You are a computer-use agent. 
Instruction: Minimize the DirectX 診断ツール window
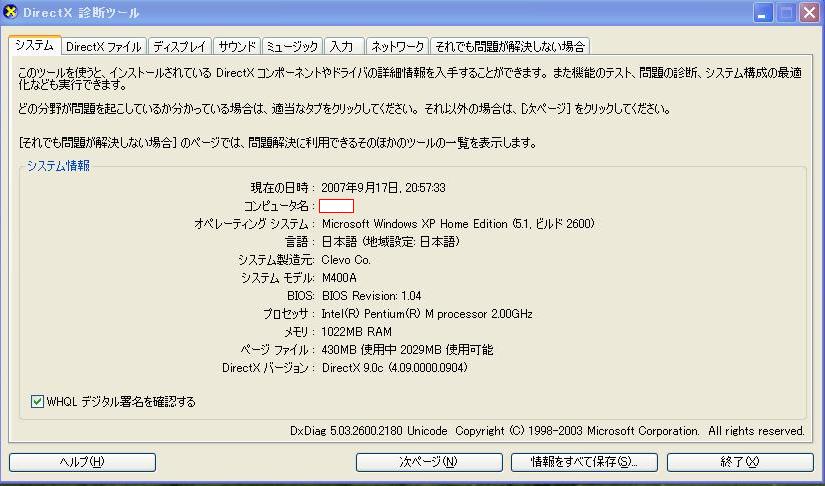tap(763, 13)
